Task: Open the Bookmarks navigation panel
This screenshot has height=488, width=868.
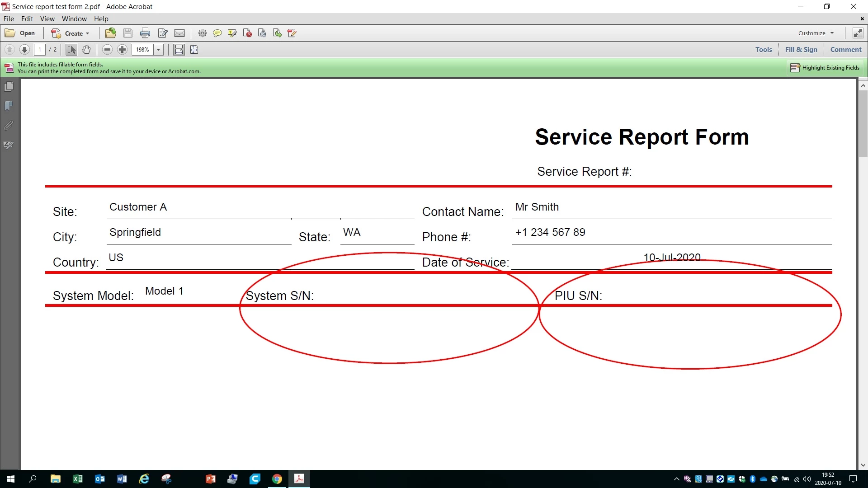Action: click(9, 106)
